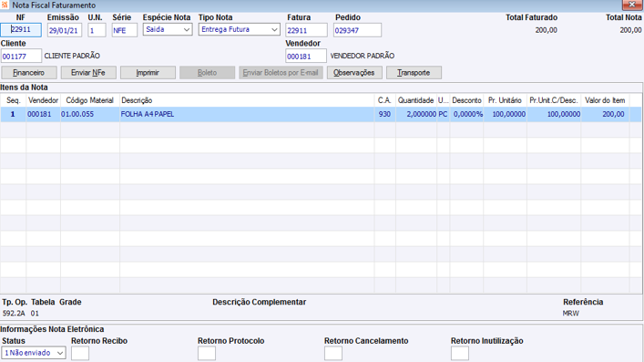Click the Valor do Item column header
This screenshot has height=362, width=644.
(605, 100)
